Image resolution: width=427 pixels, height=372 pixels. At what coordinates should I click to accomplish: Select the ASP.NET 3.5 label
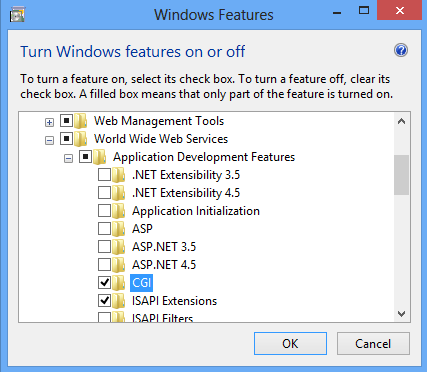tap(164, 247)
